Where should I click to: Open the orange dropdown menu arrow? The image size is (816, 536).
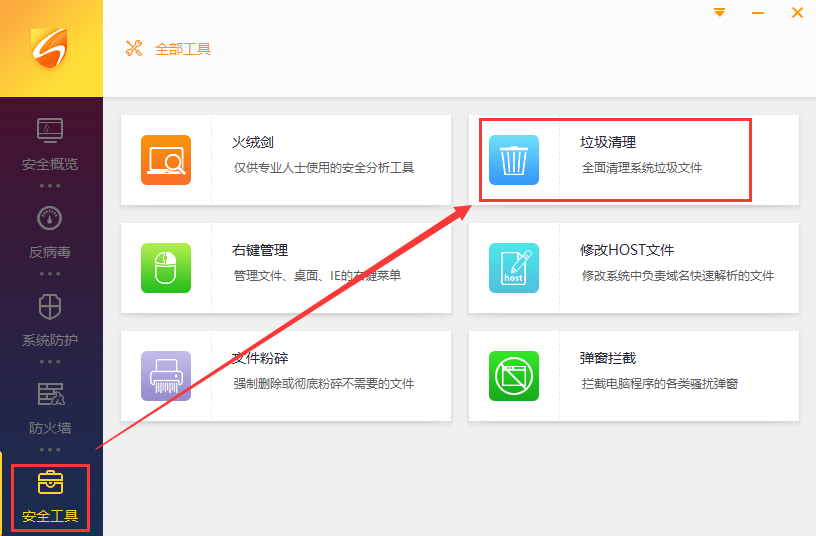[719, 12]
